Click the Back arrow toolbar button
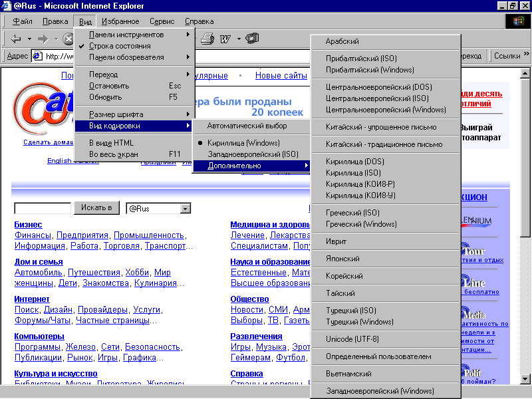Viewport: 532px width, 399px height. pos(15,39)
